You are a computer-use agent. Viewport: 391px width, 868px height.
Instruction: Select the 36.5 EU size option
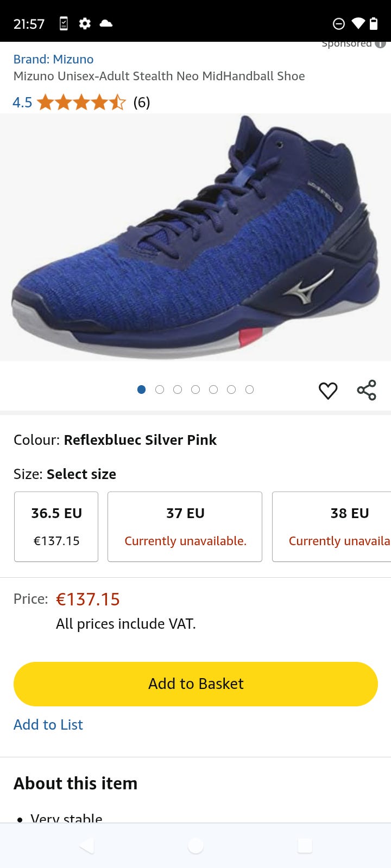click(56, 526)
